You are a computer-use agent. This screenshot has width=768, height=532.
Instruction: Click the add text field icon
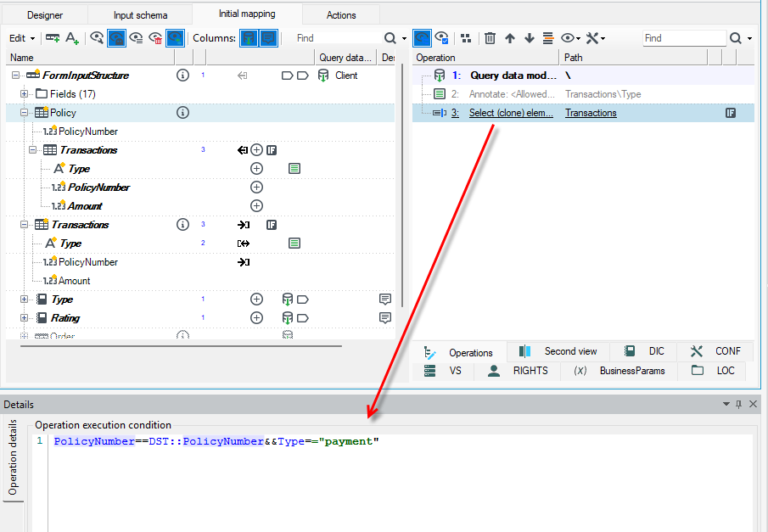tap(72, 37)
